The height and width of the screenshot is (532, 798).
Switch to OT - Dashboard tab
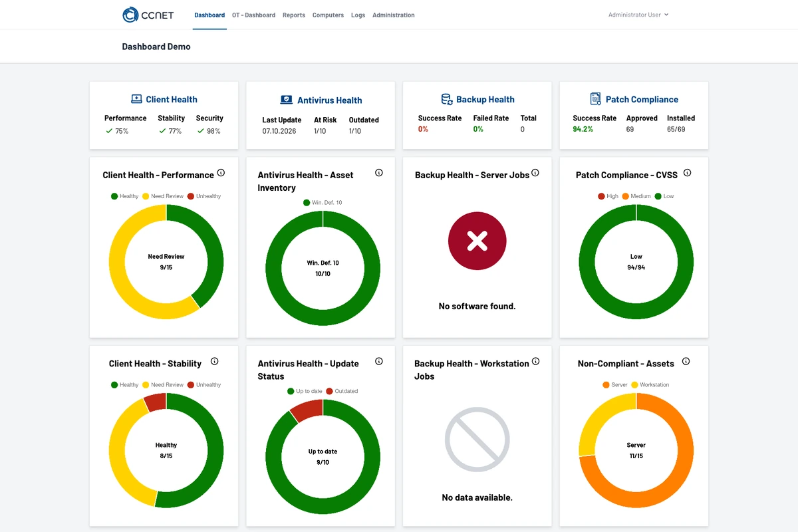pyautogui.click(x=253, y=15)
